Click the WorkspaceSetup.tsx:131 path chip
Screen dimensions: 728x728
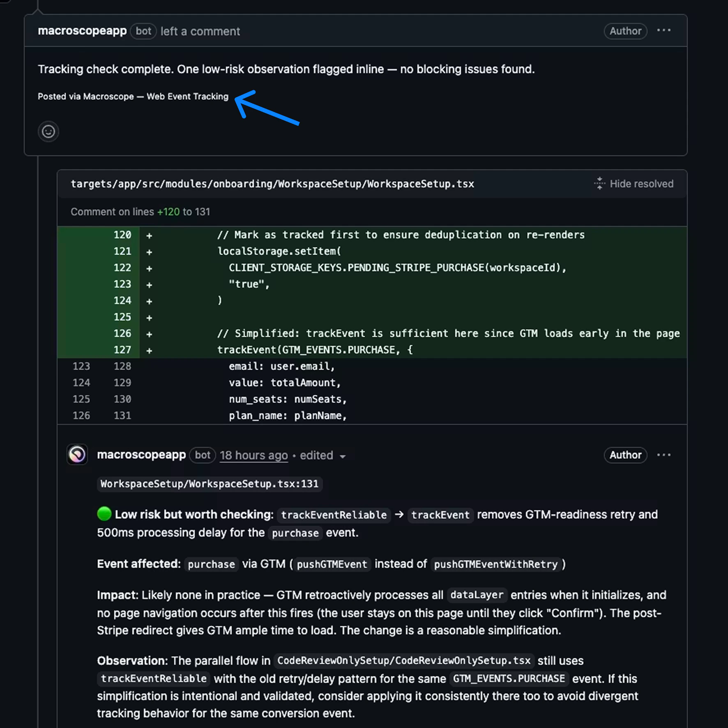coord(210,484)
